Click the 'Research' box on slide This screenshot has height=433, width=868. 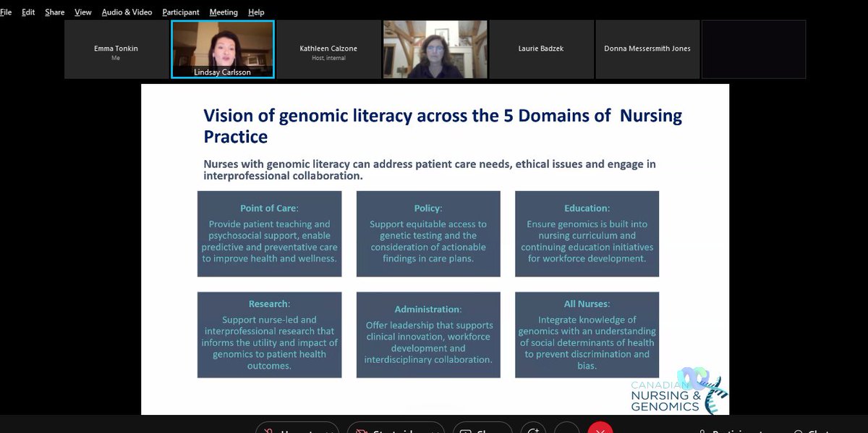[269, 335]
